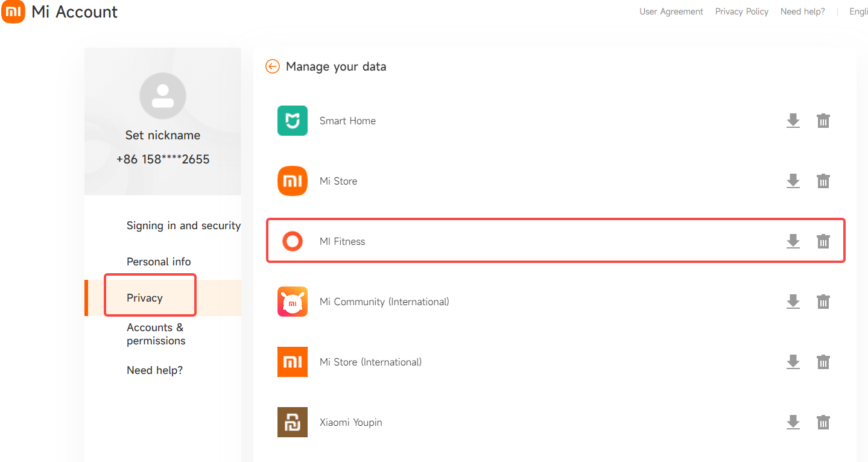Download Mi Fitness data
Image resolution: width=868 pixels, height=462 pixels.
tap(793, 241)
